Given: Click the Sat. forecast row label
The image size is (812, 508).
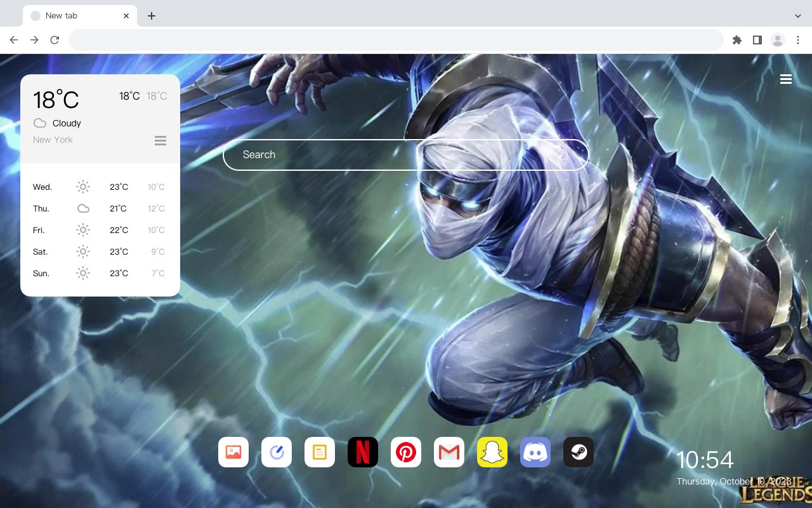Looking at the screenshot, I should [x=41, y=251].
